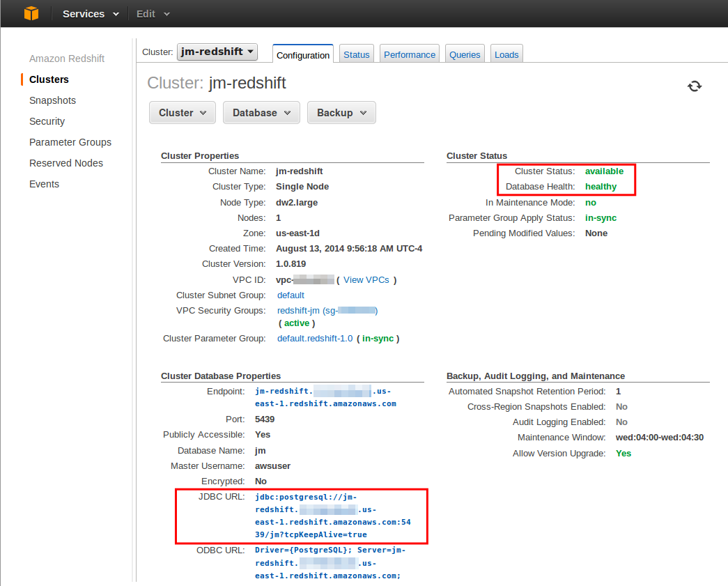
Task: Open Snapshots in the sidebar
Action: (52, 100)
